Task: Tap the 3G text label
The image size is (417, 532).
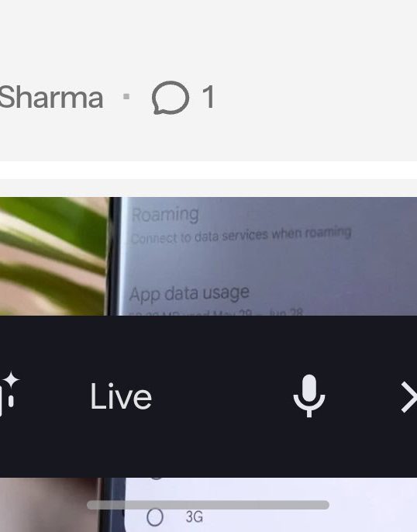Action: click(195, 517)
